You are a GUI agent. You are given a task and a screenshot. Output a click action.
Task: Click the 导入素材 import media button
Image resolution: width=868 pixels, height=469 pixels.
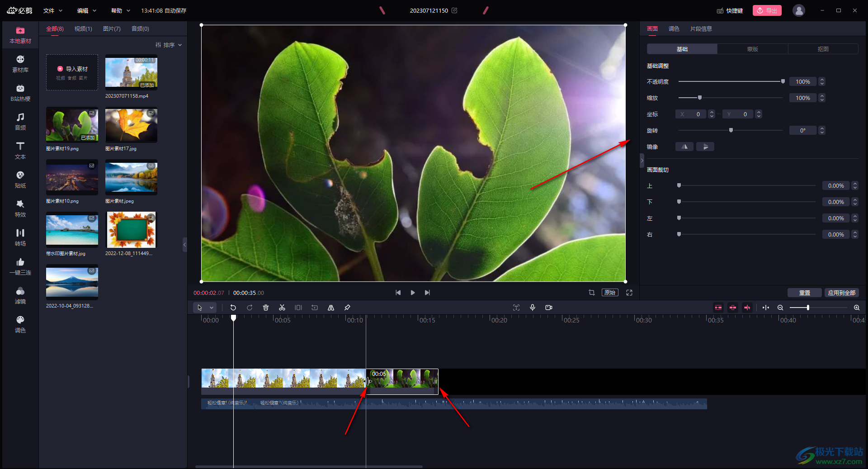(72, 72)
